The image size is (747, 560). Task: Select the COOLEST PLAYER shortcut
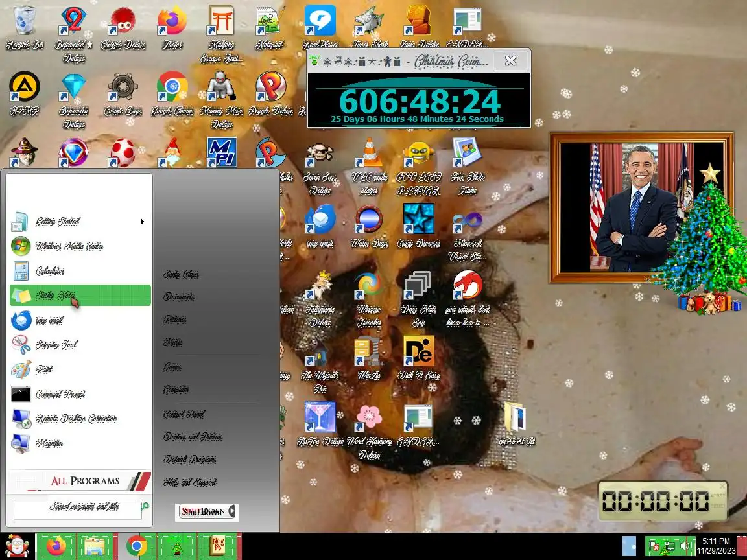[419, 168]
